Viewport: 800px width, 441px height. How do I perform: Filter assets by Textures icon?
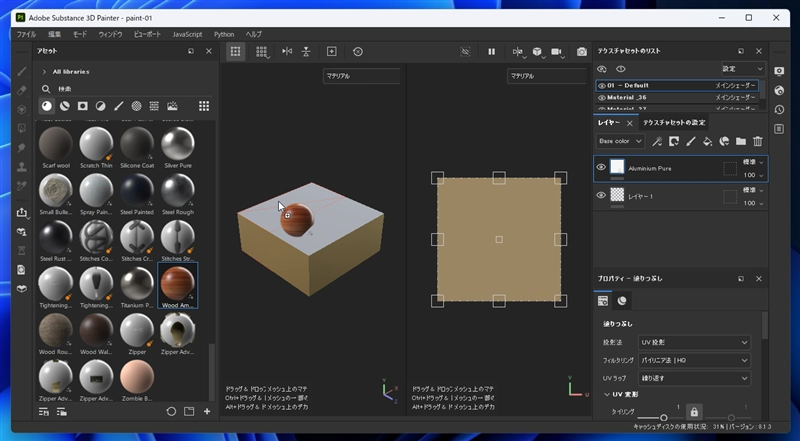[x=154, y=106]
